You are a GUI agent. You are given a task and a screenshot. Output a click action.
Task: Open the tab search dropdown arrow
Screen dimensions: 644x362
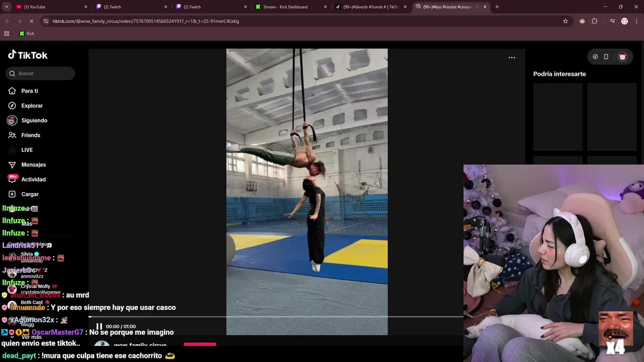pyautogui.click(x=7, y=7)
